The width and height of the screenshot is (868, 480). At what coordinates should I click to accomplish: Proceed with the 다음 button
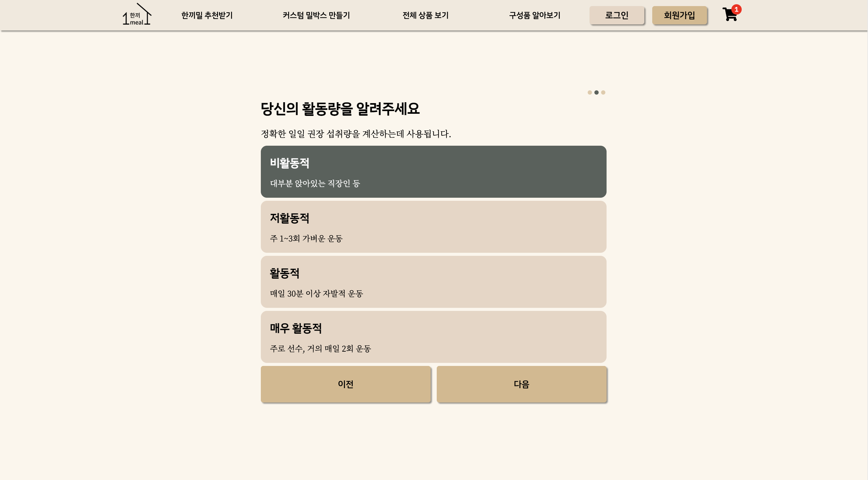tap(521, 384)
